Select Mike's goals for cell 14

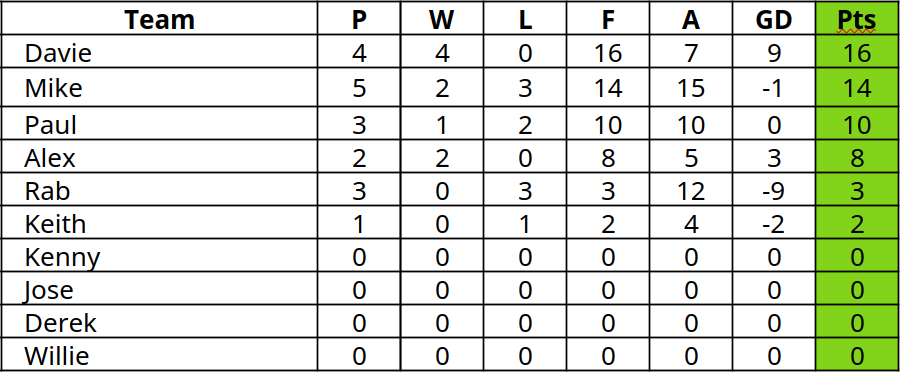tap(608, 88)
